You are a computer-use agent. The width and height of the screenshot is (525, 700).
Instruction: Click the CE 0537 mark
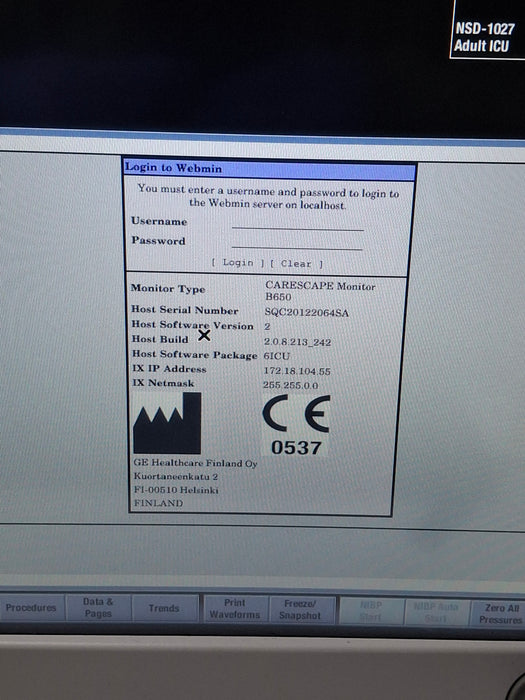(x=296, y=425)
